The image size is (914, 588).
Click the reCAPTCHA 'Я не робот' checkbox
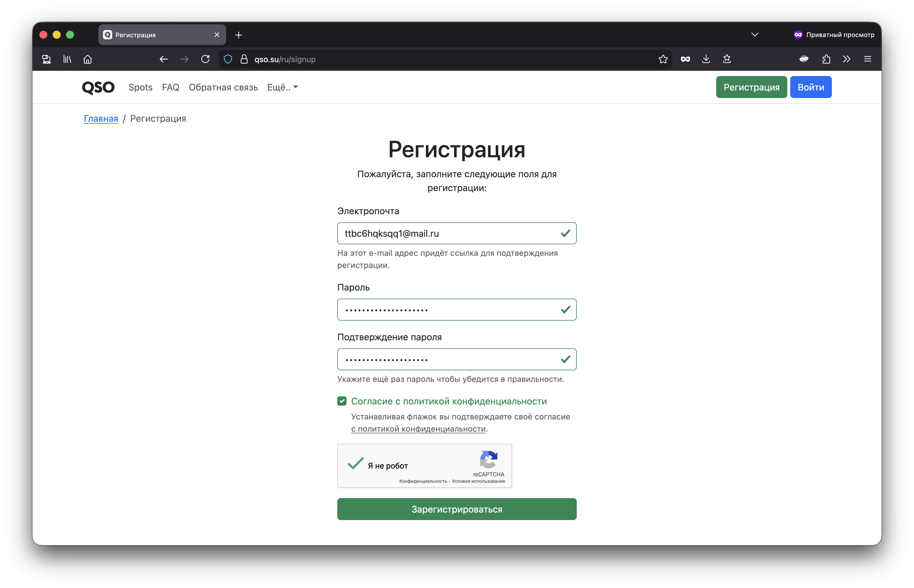click(x=355, y=464)
